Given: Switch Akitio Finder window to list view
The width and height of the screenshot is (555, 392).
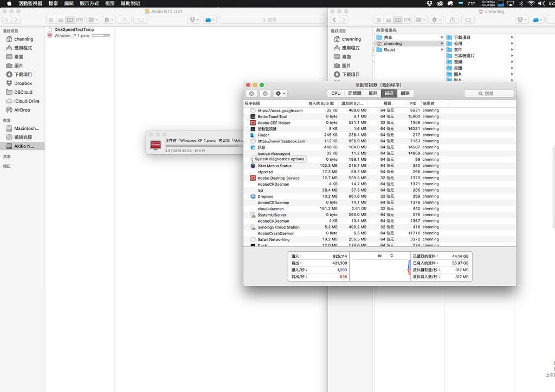Looking at the screenshot, I should (x=61, y=20).
